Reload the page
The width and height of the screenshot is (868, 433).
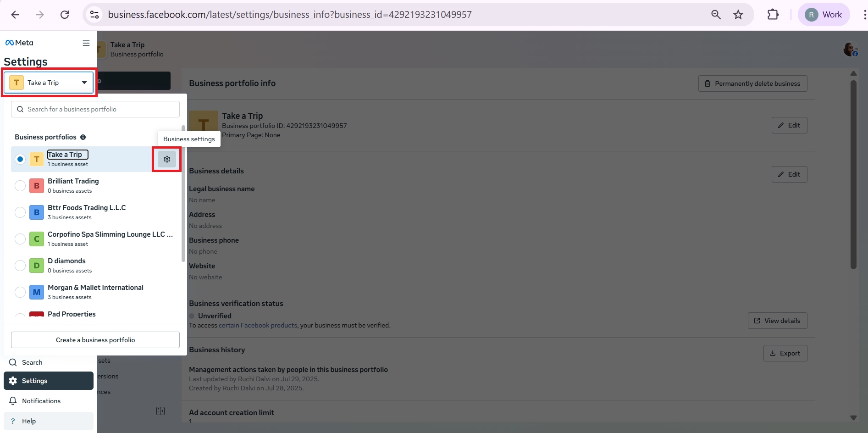[65, 15]
